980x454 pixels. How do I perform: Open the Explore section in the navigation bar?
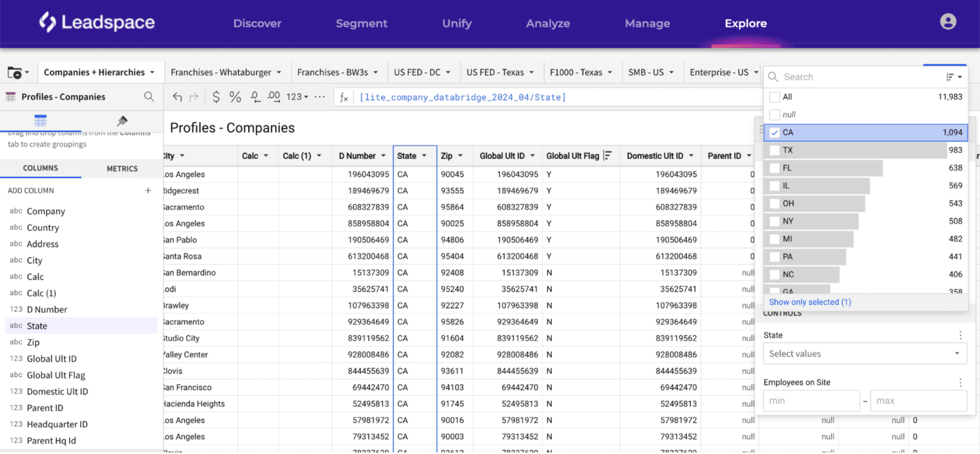click(x=745, y=23)
